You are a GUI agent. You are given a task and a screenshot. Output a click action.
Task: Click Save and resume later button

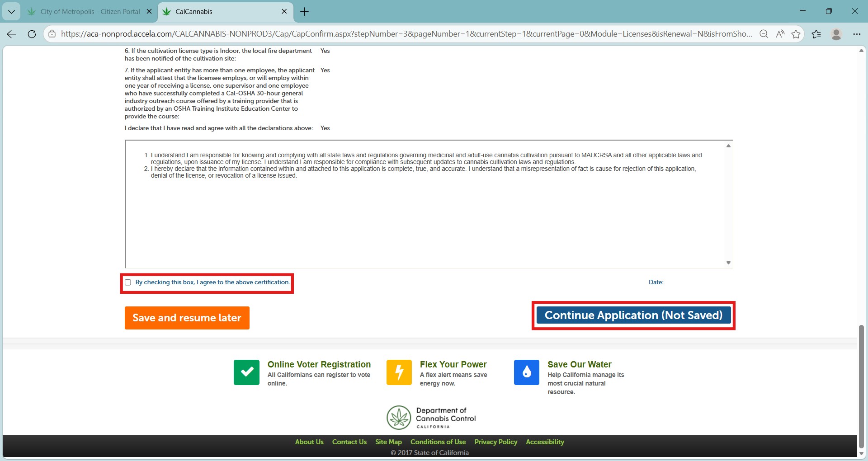pos(187,318)
